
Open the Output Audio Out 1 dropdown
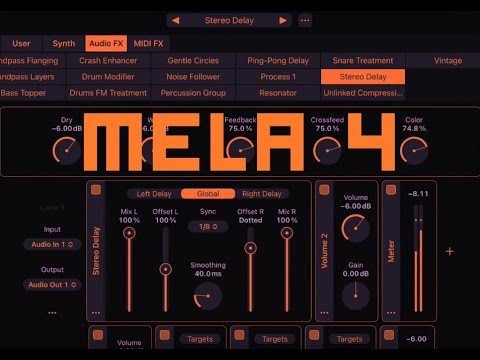[52, 285]
